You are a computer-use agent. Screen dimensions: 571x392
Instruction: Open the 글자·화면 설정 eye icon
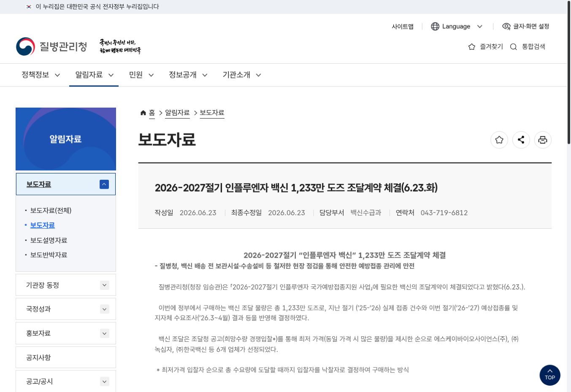pos(506,27)
